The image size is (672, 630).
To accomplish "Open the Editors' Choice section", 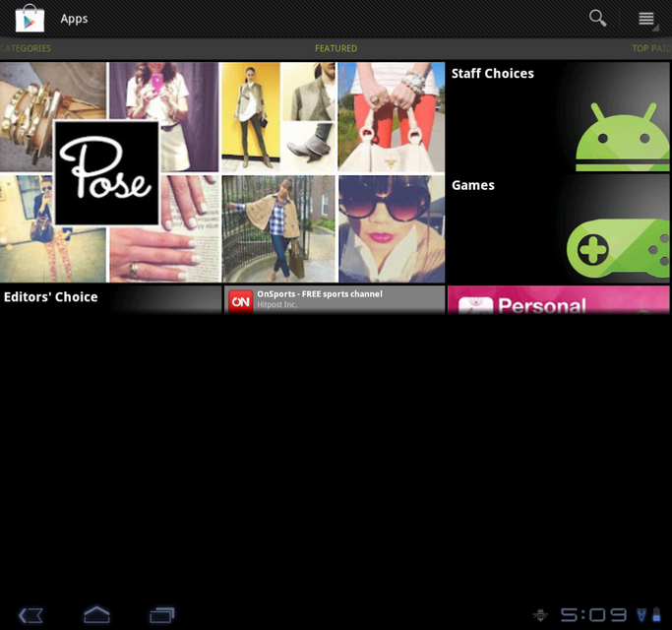I will pyautogui.click(x=110, y=299).
